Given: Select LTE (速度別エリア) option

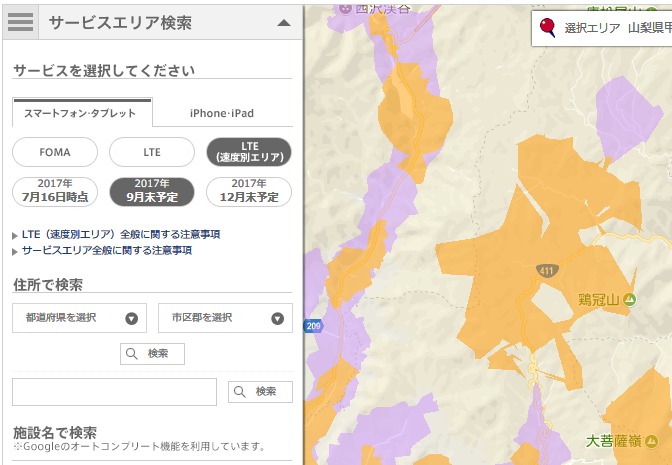Looking at the screenshot, I should (249, 152).
